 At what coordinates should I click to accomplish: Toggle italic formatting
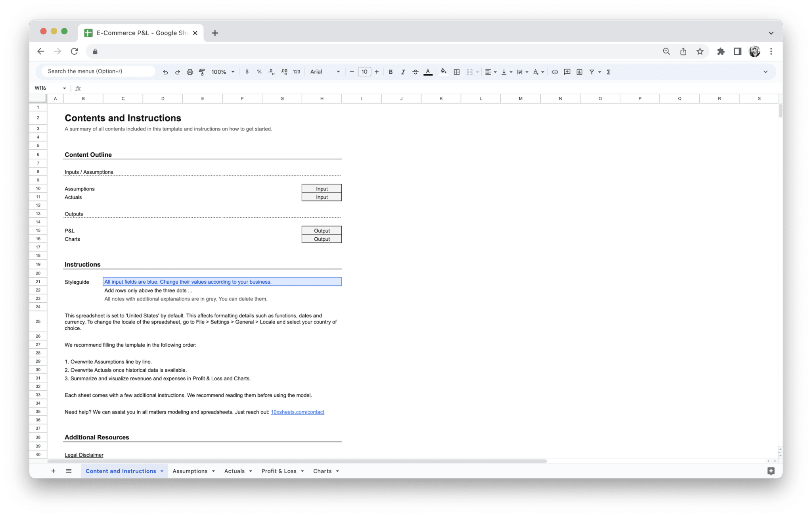pos(403,72)
